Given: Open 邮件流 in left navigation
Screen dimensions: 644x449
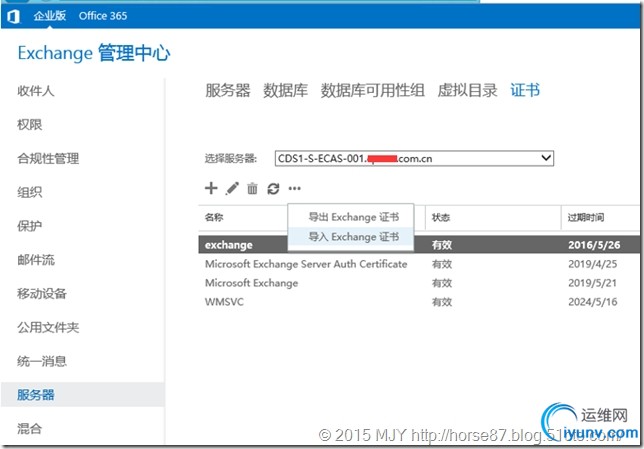Looking at the screenshot, I should (x=36, y=260).
